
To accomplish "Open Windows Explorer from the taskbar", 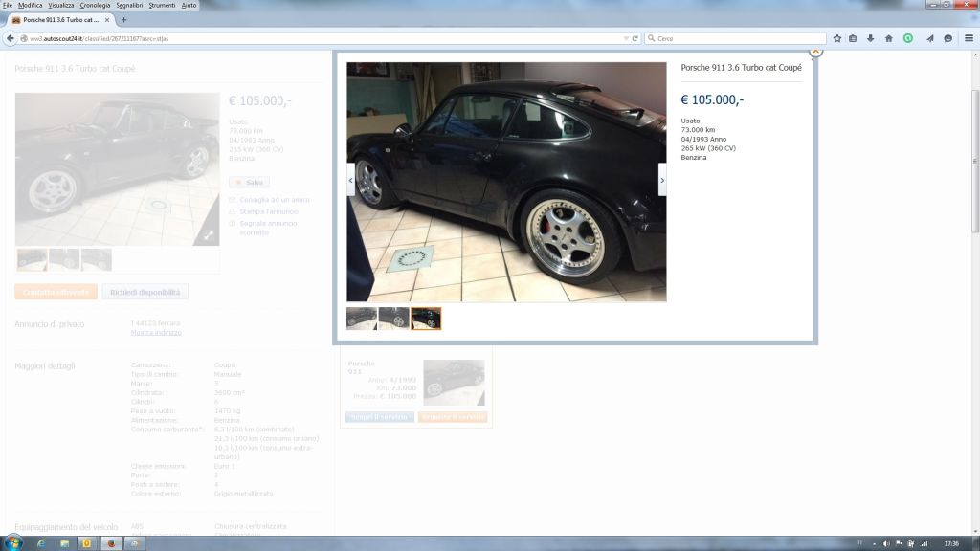I will (64, 543).
